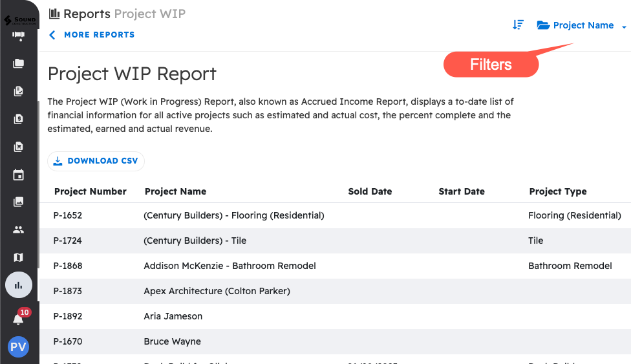Screen dimensions: 631x364
Task: Click the Project Number column header
Action: click(91, 191)
